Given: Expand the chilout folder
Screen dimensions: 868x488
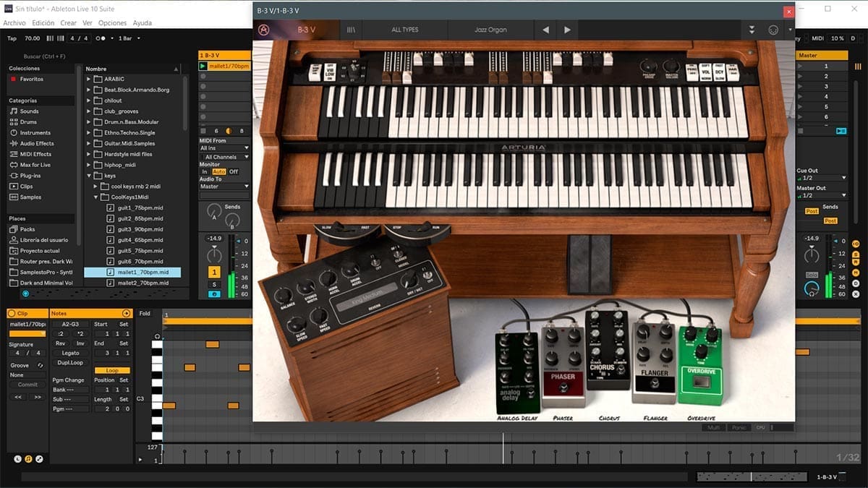Looking at the screenshot, I should pyautogui.click(x=90, y=100).
